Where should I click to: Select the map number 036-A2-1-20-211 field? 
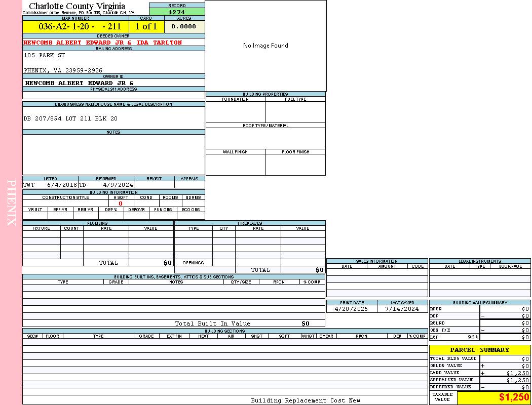point(75,27)
